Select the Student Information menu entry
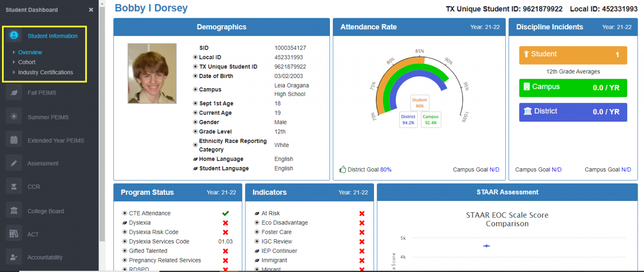The width and height of the screenshot is (644, 272). pyautogui.click(x=52, y=36)
